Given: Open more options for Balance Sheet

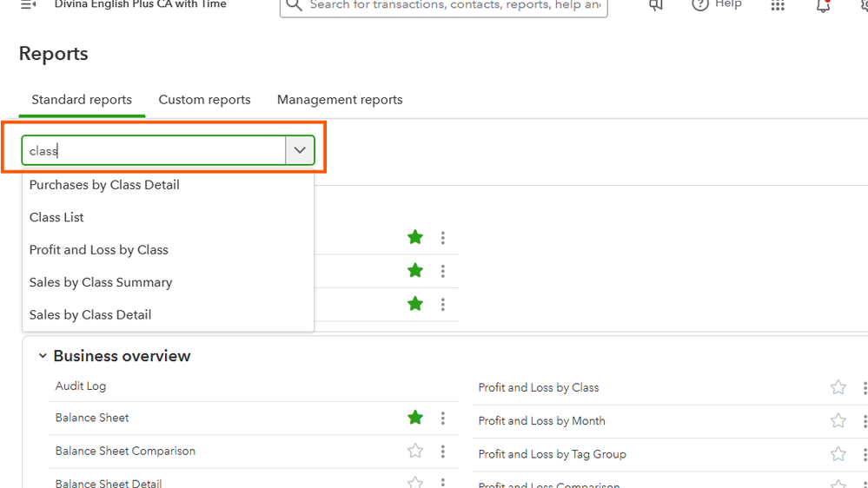Looking at the screenshot, I should 443,419.
